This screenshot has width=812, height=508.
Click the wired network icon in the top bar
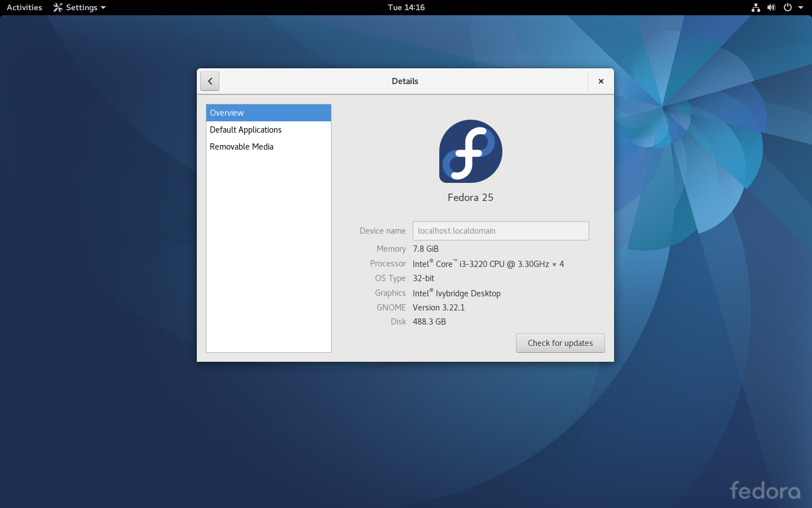coord(755,7)
